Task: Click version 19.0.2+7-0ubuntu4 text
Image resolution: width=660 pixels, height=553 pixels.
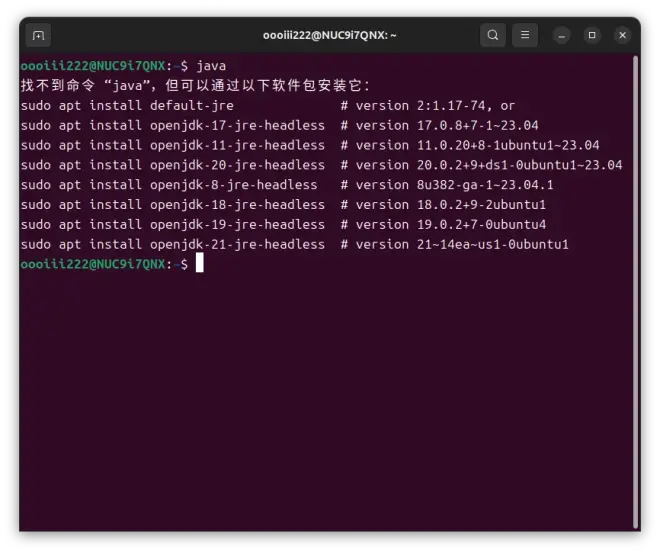Action: (451, 224)
